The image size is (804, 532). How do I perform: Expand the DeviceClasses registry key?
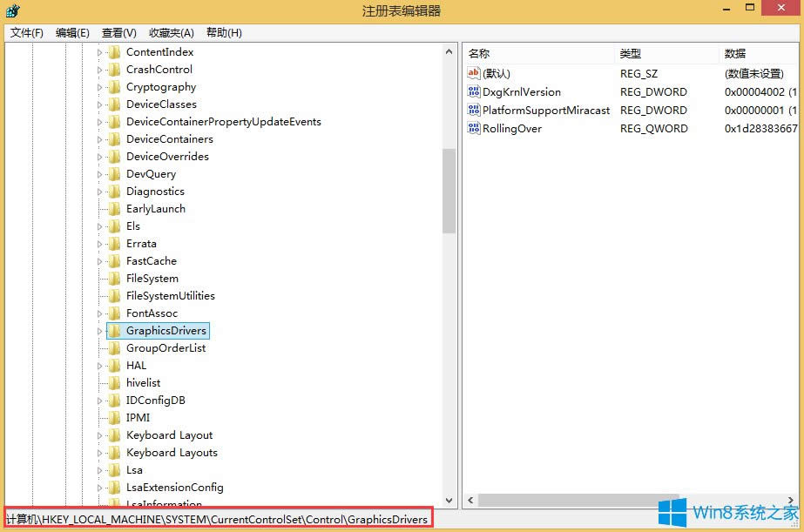point(98,104)
